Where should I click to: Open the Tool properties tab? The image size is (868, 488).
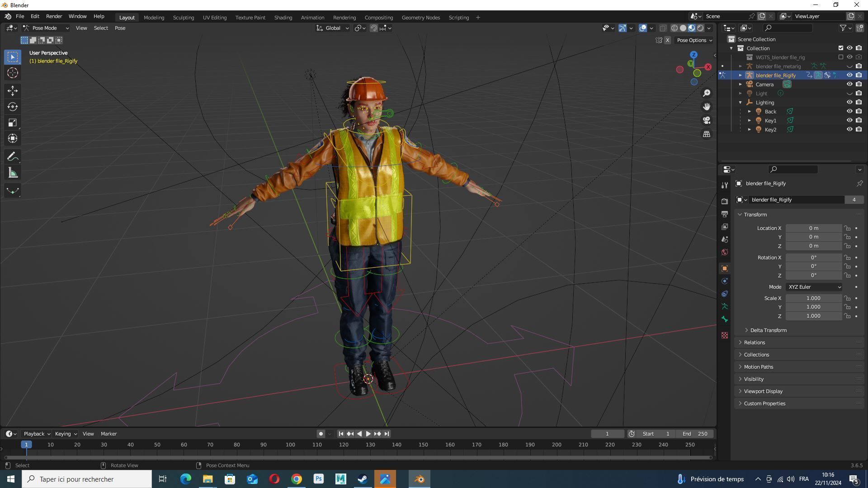[x=725, y=185]
